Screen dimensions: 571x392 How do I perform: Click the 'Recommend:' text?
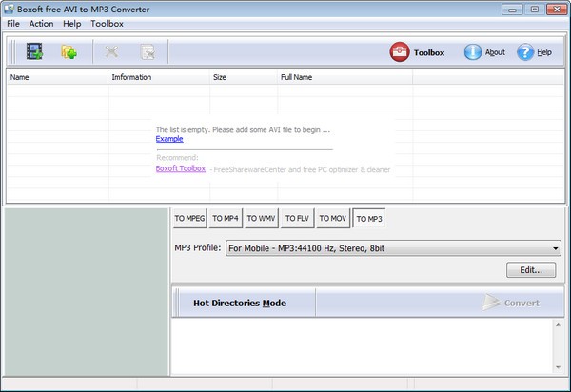tap(177, 158)
